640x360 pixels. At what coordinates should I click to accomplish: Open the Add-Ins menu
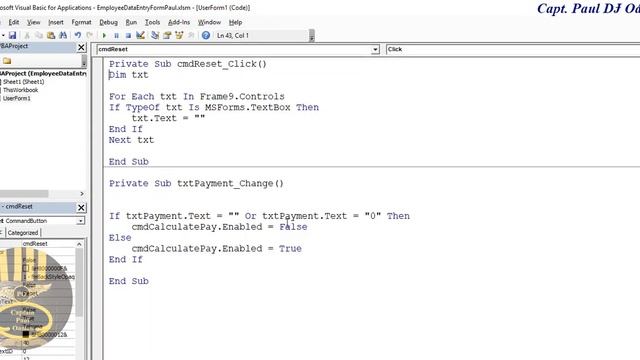[x=179, y=22]
